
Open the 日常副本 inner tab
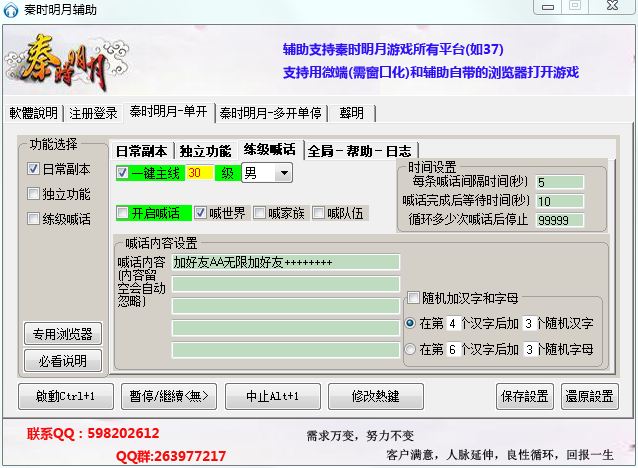141,151
